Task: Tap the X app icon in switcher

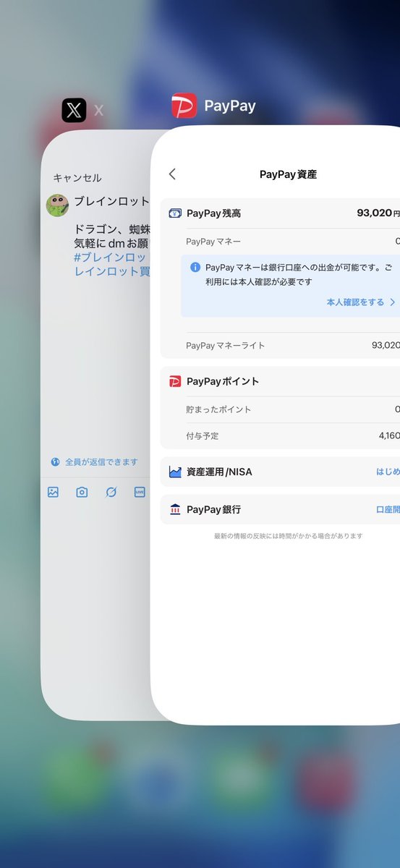Action: [74, 110]
